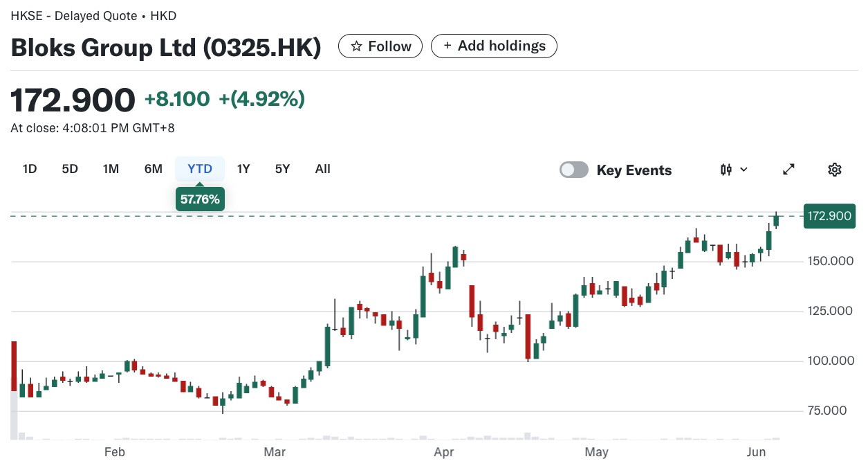Open chart settings gear icon
The height and width of the screenshot is (468, 868).
pos(834,170)
